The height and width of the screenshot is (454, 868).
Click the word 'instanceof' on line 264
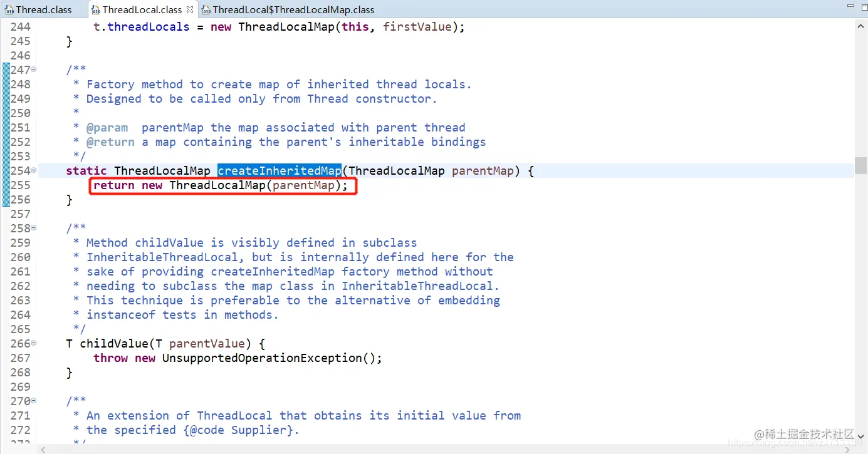pyautogui.click(x=121, y=314)
